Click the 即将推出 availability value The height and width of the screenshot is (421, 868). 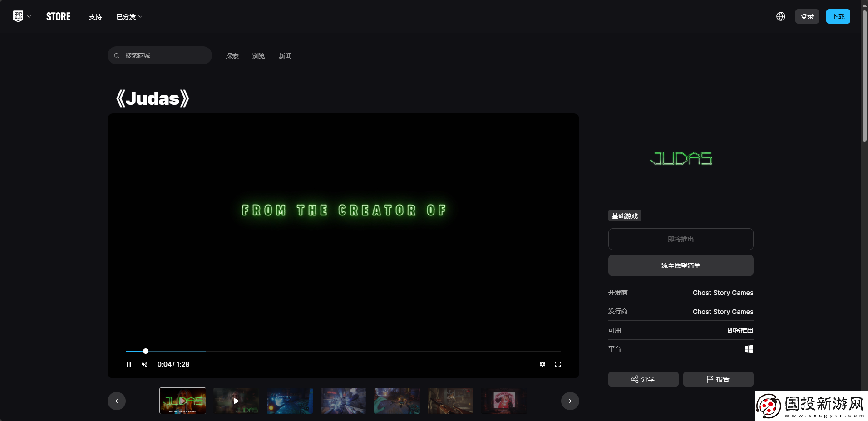tap(740, 330)
